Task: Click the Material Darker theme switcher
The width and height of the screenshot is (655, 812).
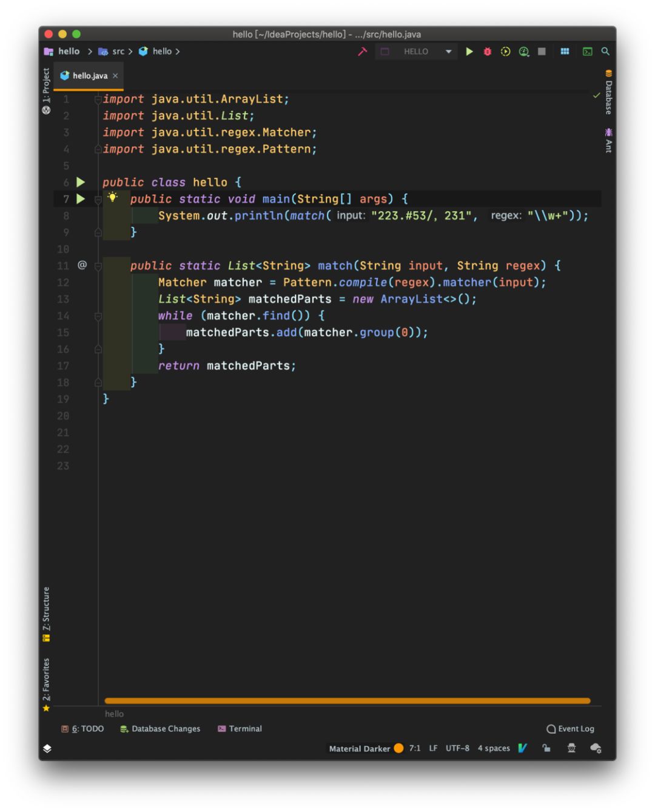Action: click(x=360, y=749)
